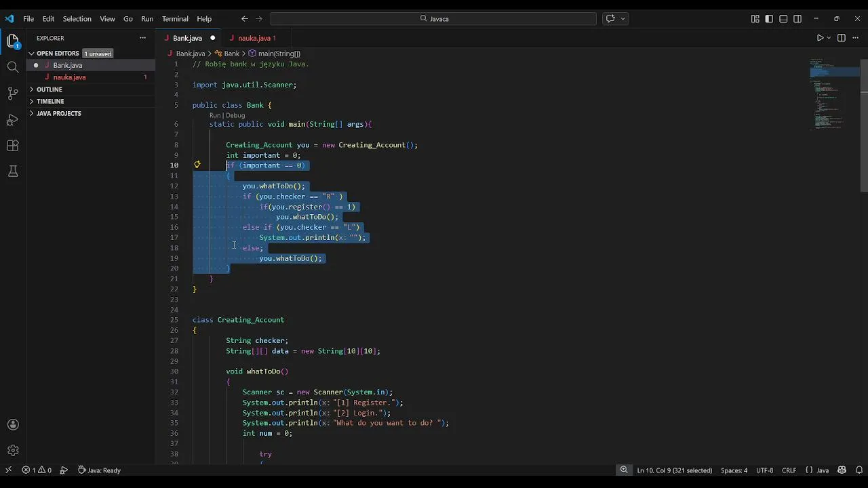Open the Go menu
Screen dimensions: 868x488
(128, 19)
